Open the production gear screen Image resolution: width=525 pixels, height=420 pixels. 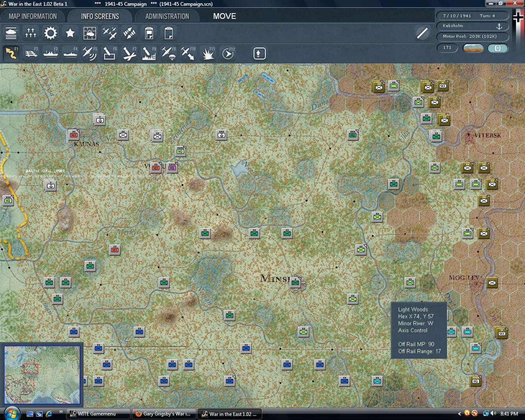pos(50,33)
